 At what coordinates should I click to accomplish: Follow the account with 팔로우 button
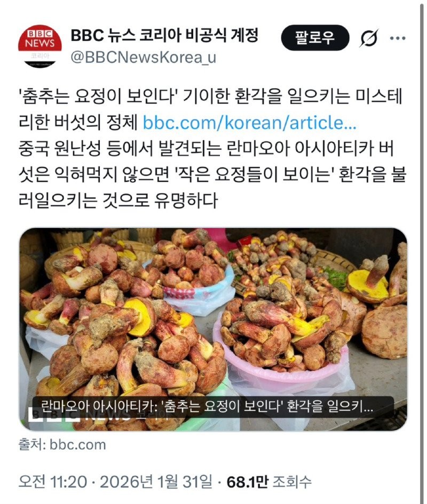(315, 38)
